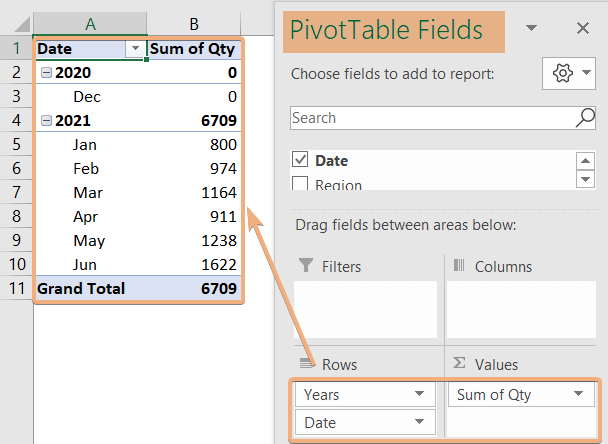Close the PivotTable Fields pane
Screen dimensions: 608x444
(x=583, y=28)
